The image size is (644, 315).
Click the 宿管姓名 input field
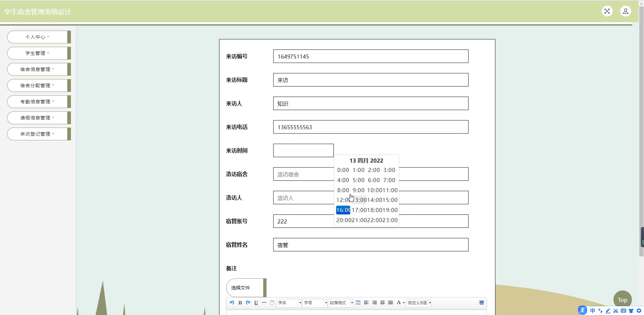pyautogui.click(x=370, y=245)
